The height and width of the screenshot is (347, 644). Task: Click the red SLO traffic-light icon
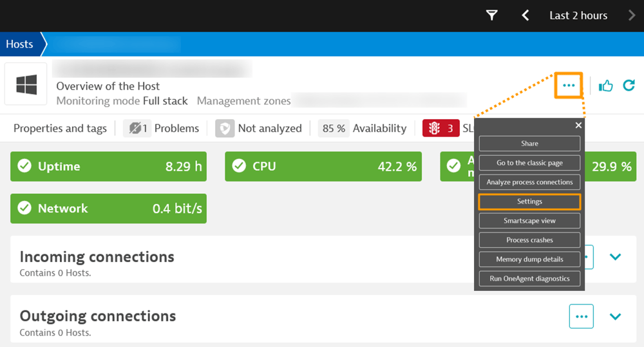(x=435, y=128)
